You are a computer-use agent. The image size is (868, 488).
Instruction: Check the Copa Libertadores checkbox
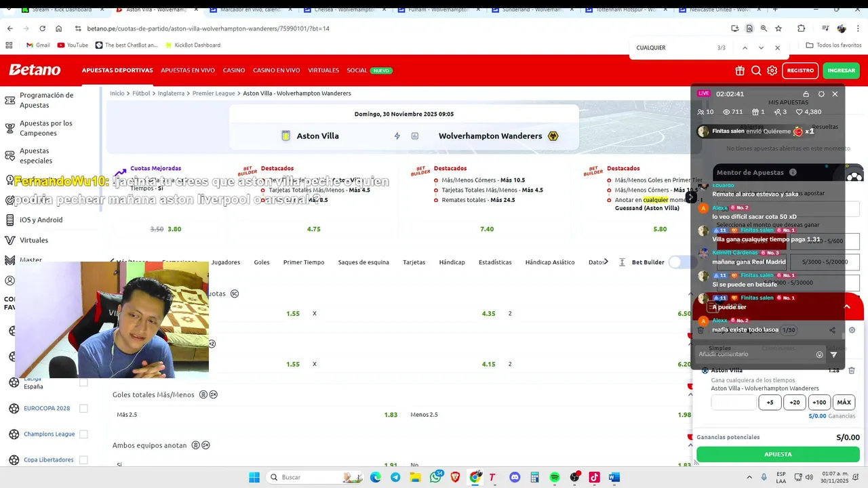point(83,460)
